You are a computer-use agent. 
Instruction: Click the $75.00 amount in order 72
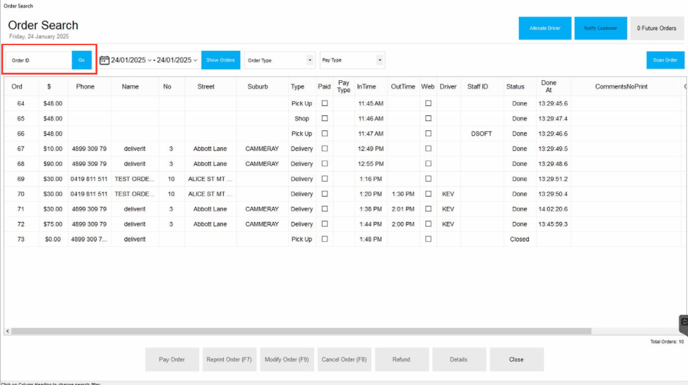point(53,224)
